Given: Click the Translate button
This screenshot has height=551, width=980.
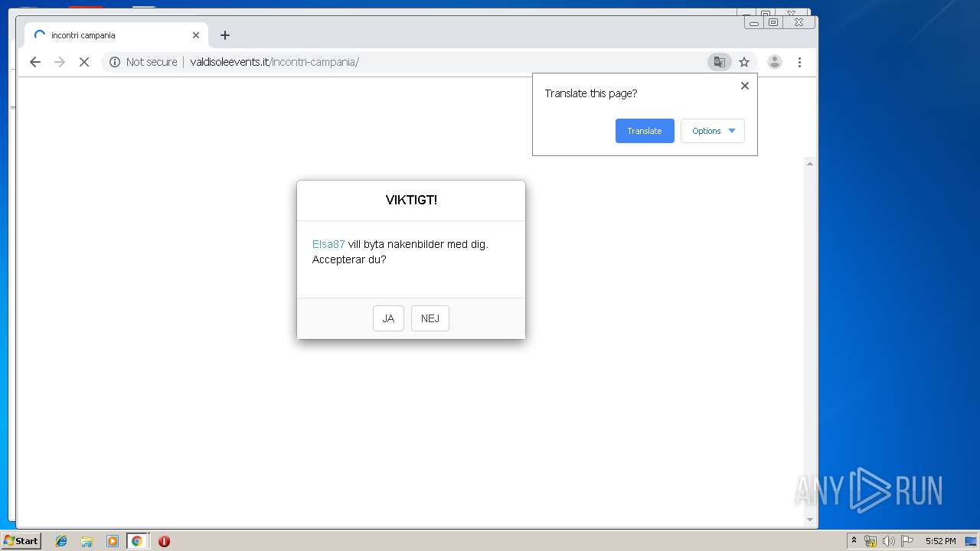Looking at the screenshot, I should click(x=645, y=131).
